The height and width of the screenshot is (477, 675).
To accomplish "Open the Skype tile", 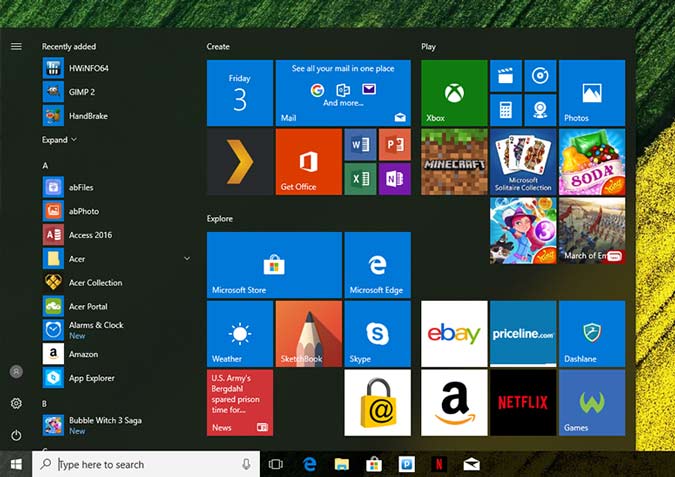I will [378, 334].
